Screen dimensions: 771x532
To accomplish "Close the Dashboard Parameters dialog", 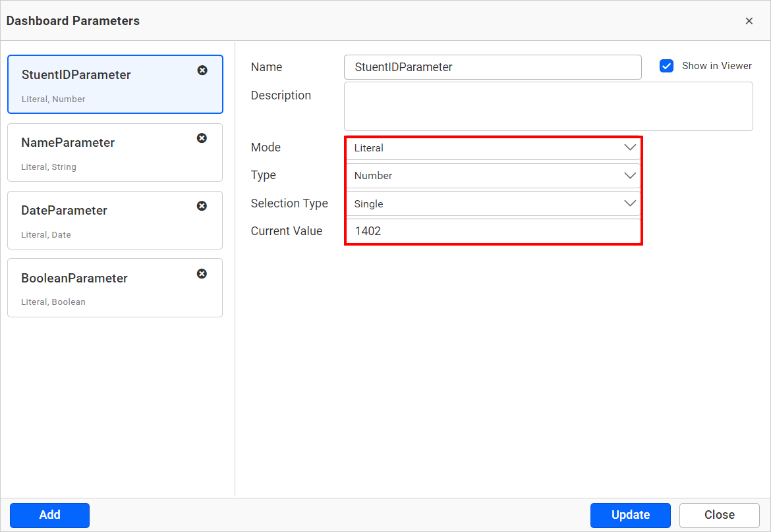I will [749, 20].
